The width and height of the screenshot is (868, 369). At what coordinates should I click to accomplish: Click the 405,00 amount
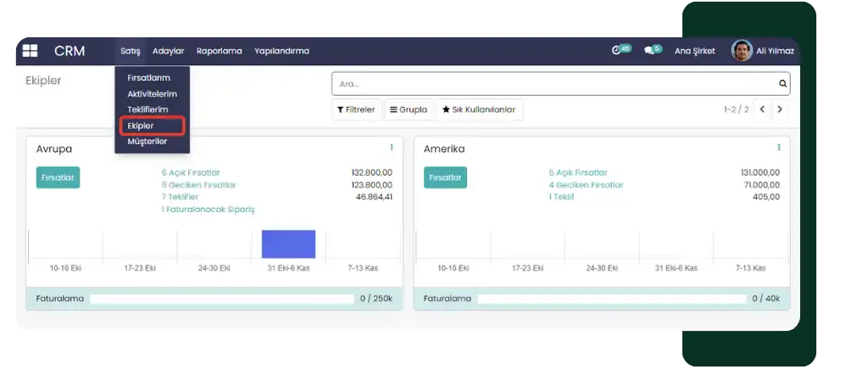pos(766,197)
